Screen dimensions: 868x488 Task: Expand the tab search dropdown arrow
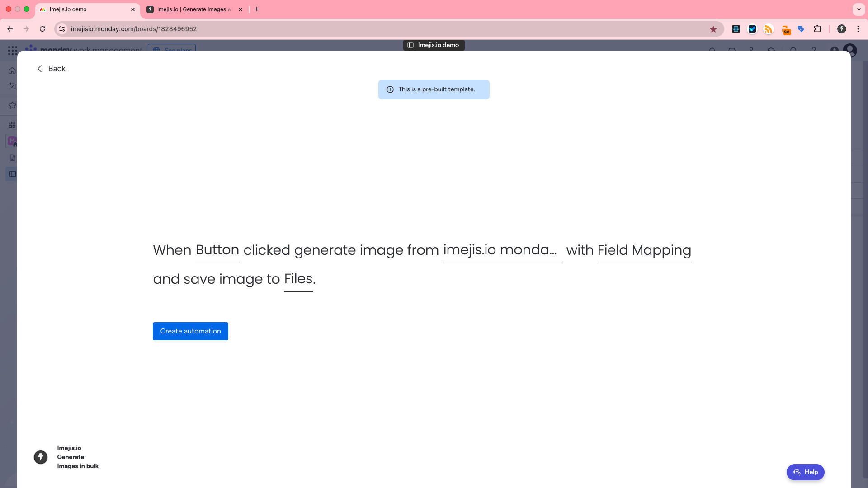click(859, 9)
